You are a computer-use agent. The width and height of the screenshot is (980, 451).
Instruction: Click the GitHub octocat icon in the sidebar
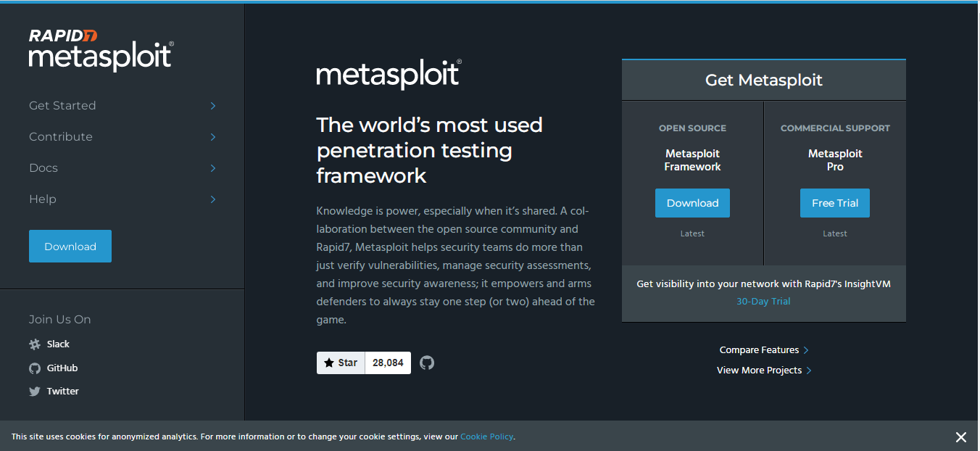coord(35,368)
